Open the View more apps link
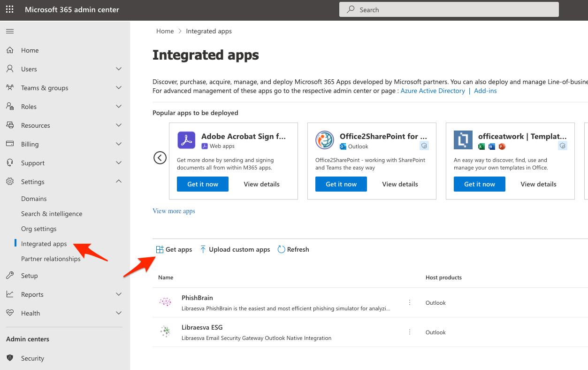This screenshot has height=370, width=588. point(174,211)
